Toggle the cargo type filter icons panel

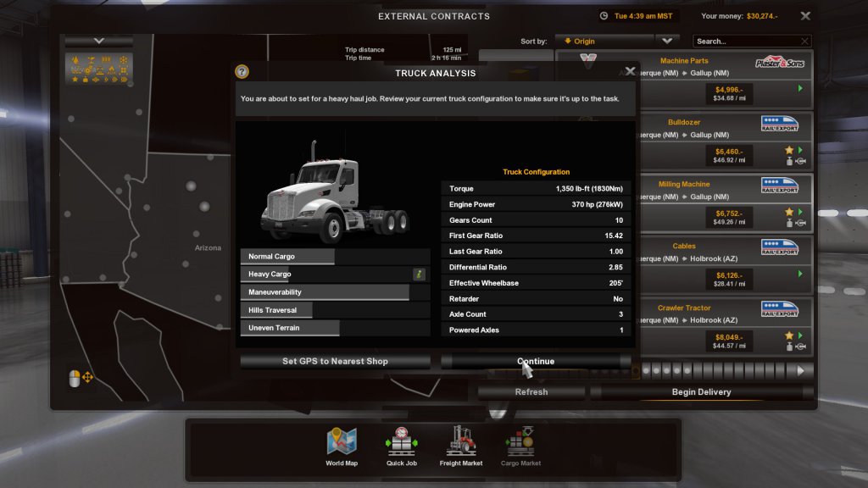point(98,69)
